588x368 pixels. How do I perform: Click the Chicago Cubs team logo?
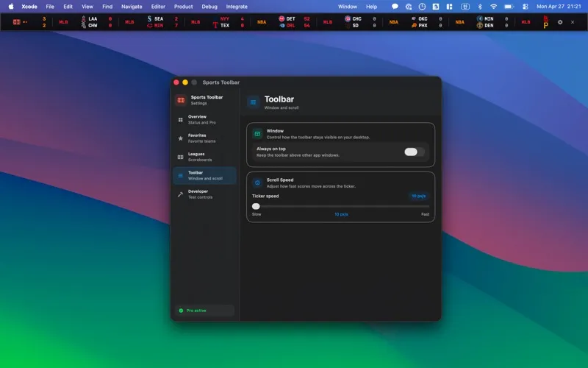348,19
